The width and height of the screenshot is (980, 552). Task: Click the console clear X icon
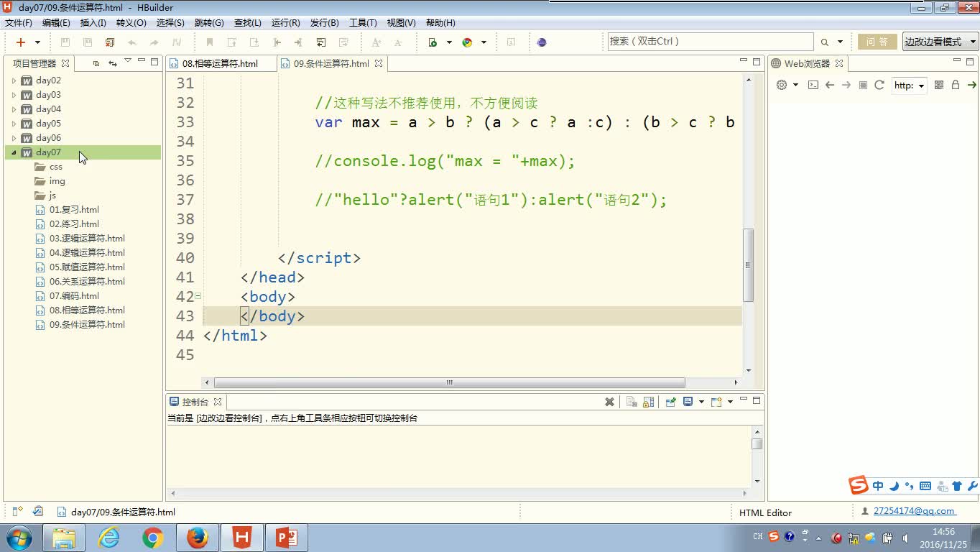click(x=609, y=402)
